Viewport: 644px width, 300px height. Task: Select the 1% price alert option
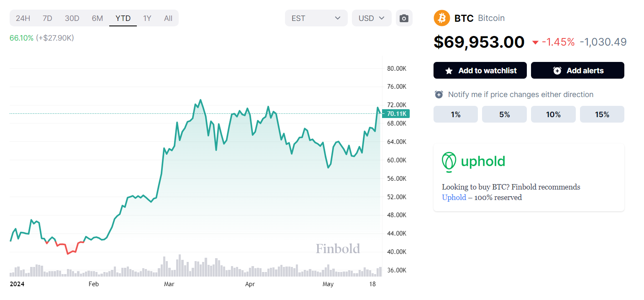[455, 114]
